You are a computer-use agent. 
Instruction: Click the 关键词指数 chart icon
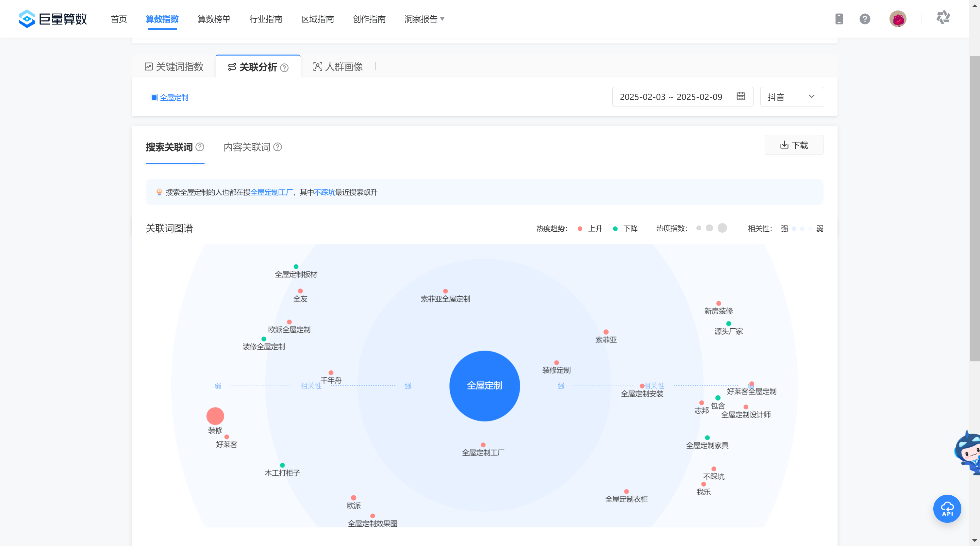pos(149,67)
